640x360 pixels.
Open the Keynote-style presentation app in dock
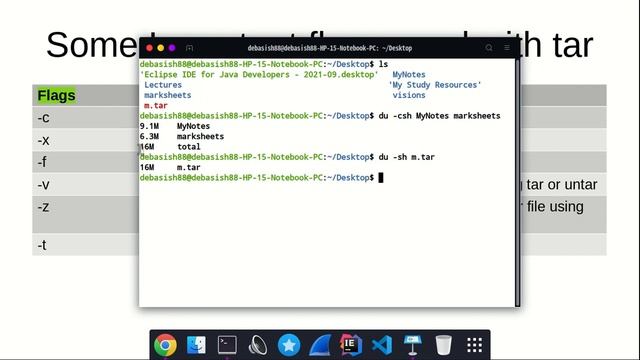point(412,345)
